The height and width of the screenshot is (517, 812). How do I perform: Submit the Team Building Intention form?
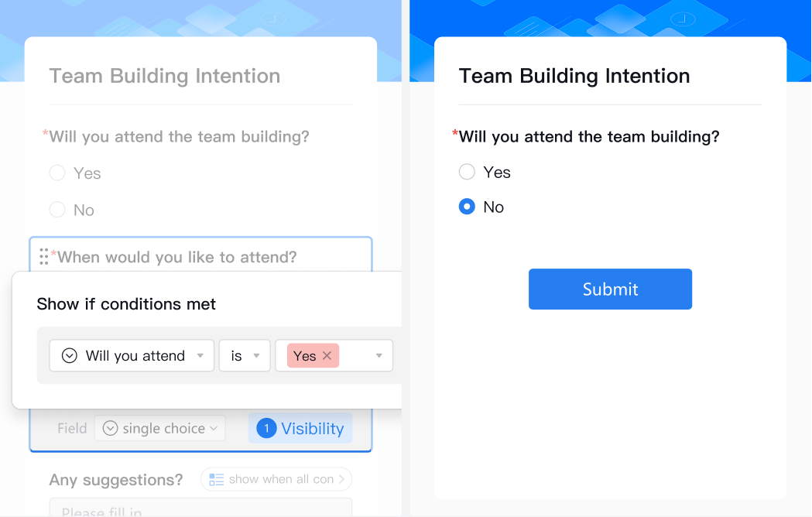(610, 289)
